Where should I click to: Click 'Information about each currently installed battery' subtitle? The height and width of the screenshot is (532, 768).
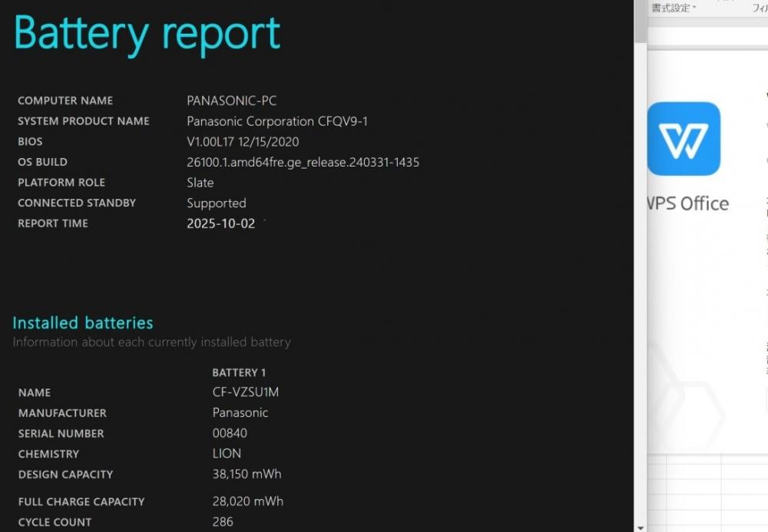point(152,342)
